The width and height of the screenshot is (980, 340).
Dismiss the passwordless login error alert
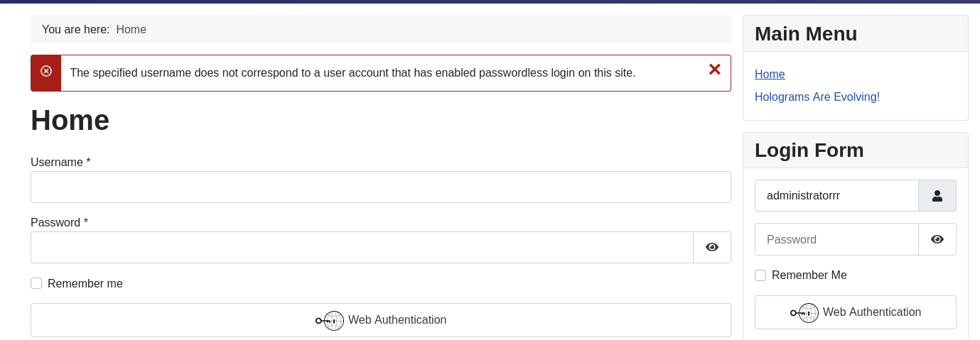[714, 70]
